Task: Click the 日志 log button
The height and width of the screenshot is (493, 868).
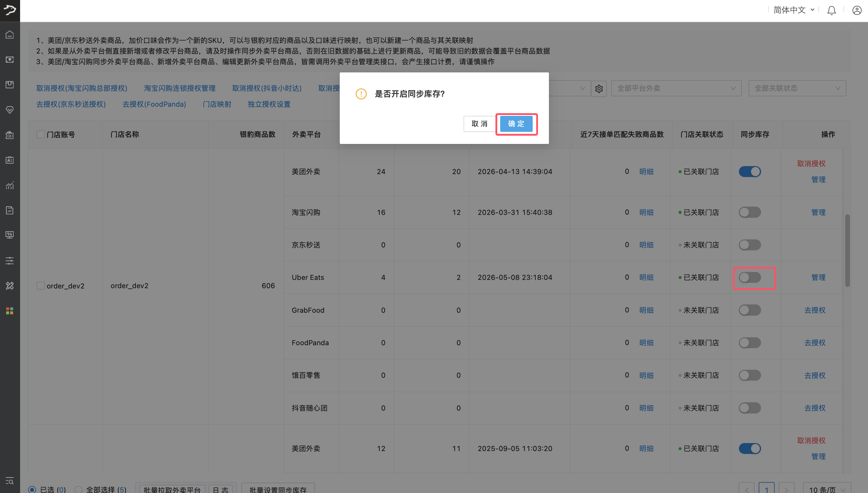Action: [x=220, y=489]
